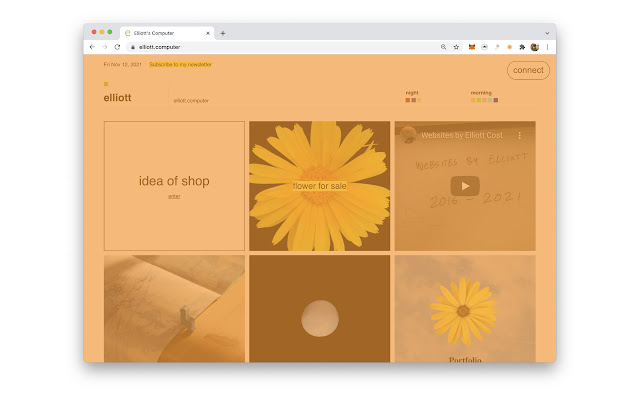Click the enter link under idea of shop

[174, 196]
